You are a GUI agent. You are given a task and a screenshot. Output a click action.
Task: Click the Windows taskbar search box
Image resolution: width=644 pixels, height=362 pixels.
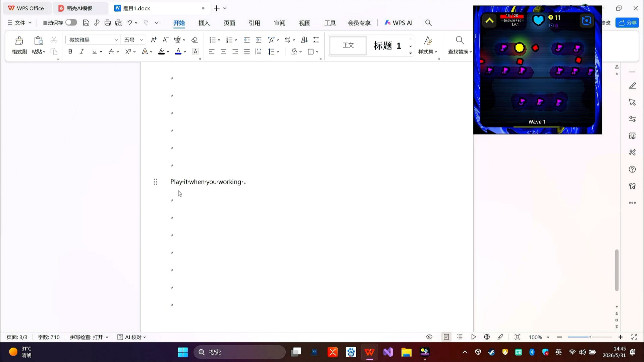tap(239, 352)
